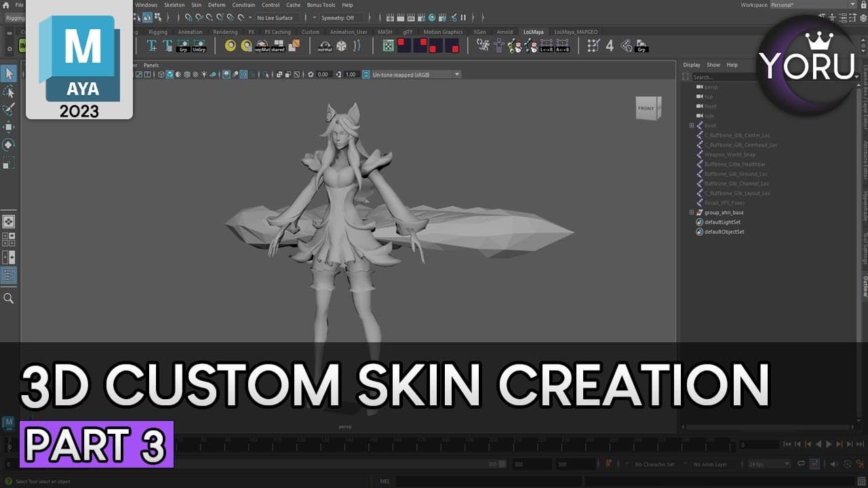Click the Grp shelf button
Viewport: 868px width, 488px height.
[x=183, y=45]
